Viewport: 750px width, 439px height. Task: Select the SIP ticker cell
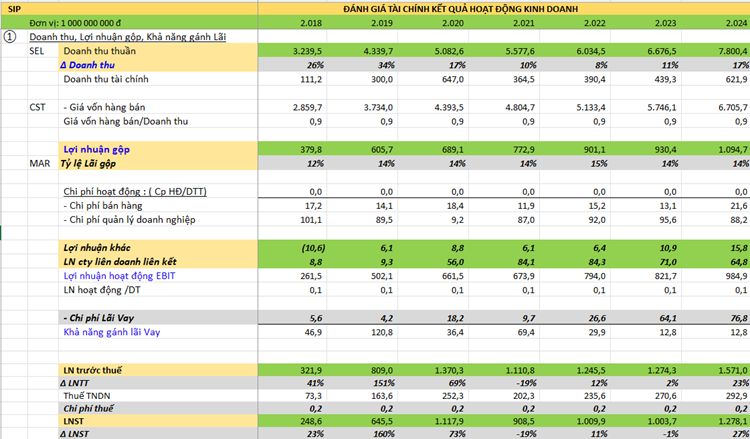14,9
